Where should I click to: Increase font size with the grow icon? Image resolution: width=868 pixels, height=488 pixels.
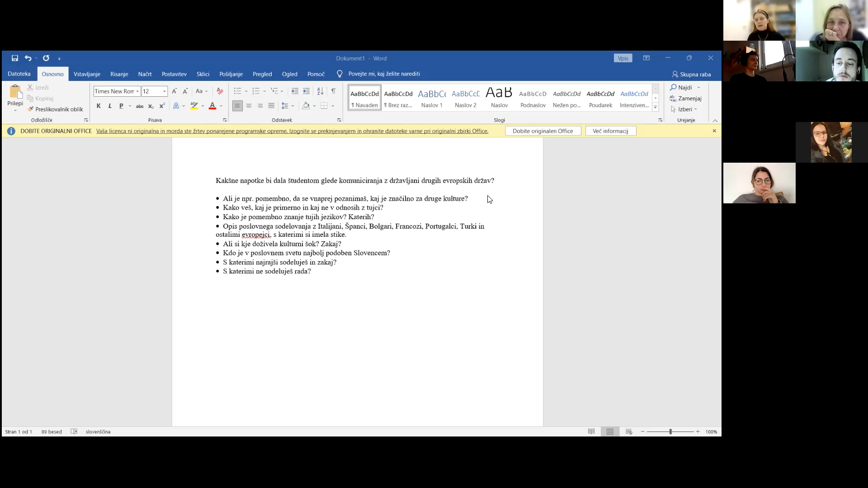(175, 91)
